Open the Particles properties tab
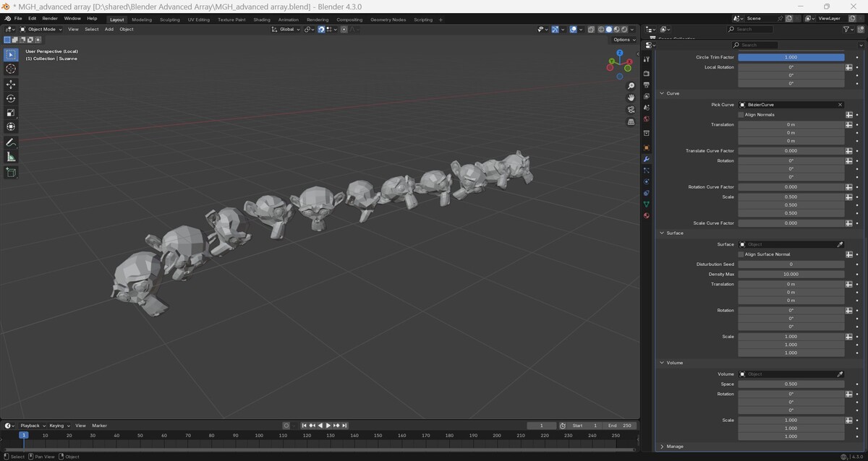868x461 pixels. coord(647,171)
